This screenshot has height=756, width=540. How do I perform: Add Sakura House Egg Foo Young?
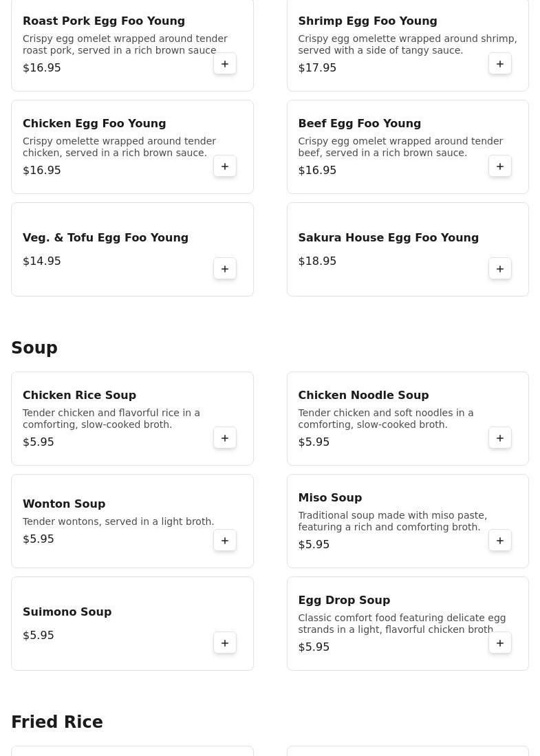pyautogui.click(x=500, y=269)
